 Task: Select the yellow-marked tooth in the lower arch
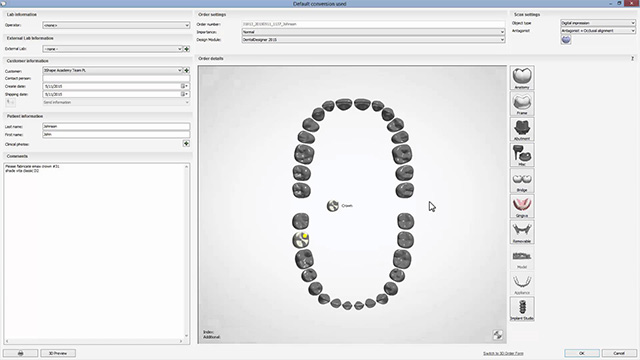point(301,240)
